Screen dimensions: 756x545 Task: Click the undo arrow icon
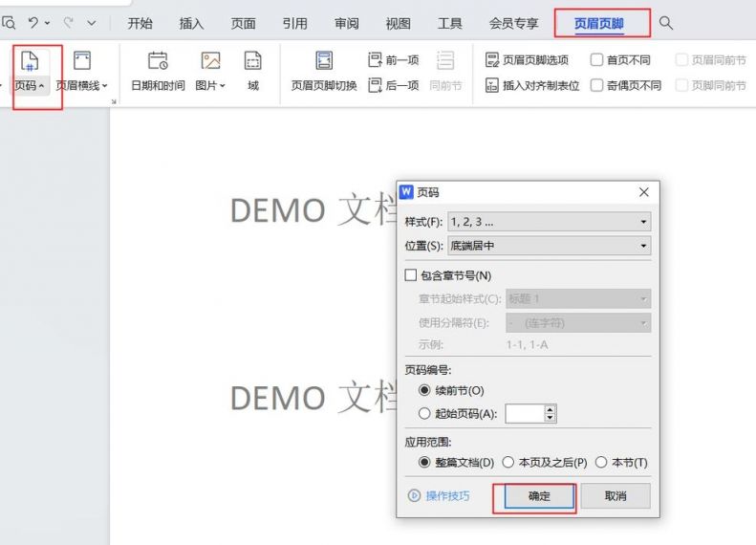pyautogui.click(x=32, y=22)
